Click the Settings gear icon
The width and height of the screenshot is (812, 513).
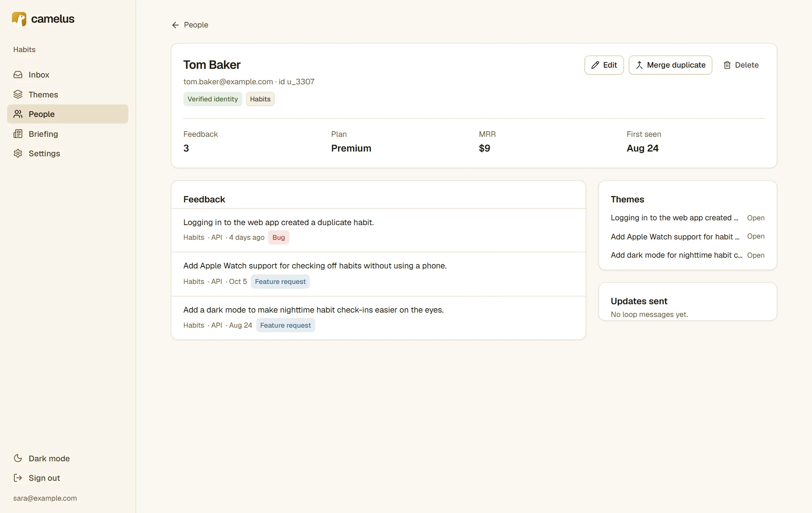click(18, 154)
